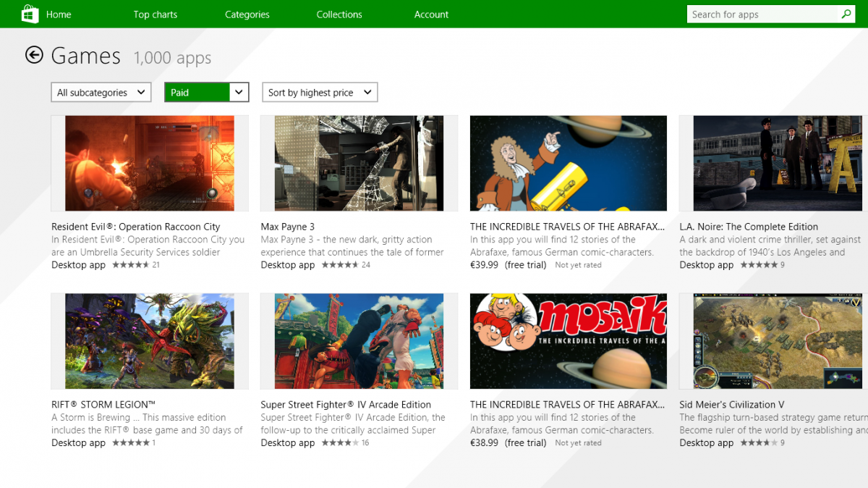The image size is (868, 488).
Task: Open the Sid Meier's Civilization V thumbnail
Action: pos(774,341)
